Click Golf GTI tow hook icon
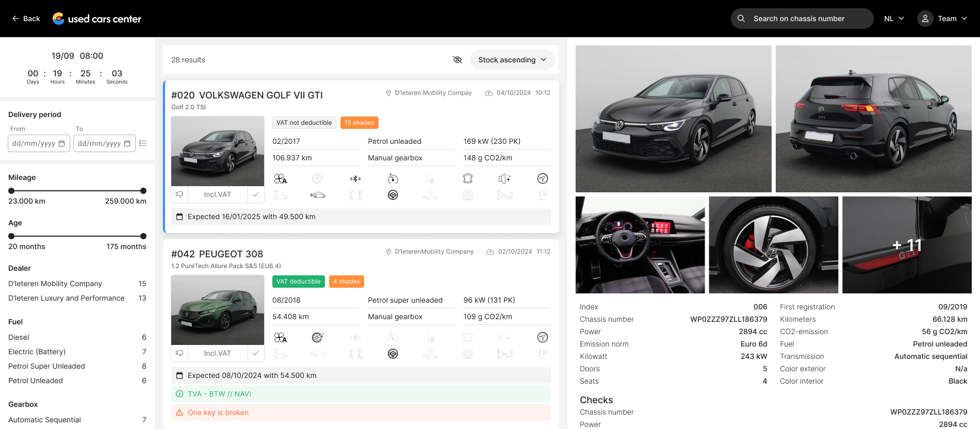This screenshot has height=429, width=980. click(x=505, y=195)
